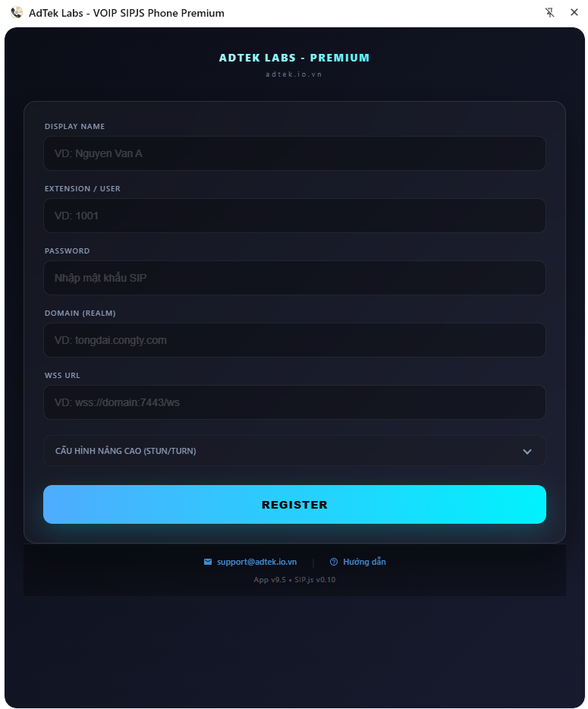Open the Hướng dẫn guide link
588x709 pixels.
pyautogui.click(x=364, y=562)
